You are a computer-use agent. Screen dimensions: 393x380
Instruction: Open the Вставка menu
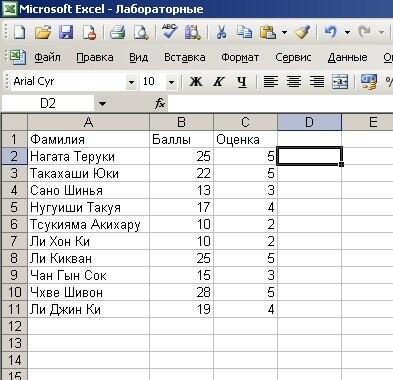pyautogui.click(x=184, y=57)
